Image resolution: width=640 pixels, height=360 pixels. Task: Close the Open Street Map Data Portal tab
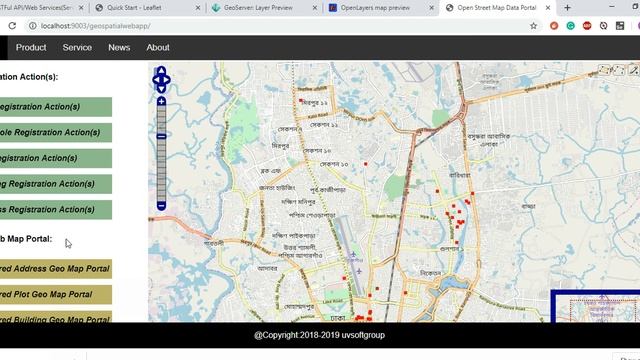coord(548,8)
